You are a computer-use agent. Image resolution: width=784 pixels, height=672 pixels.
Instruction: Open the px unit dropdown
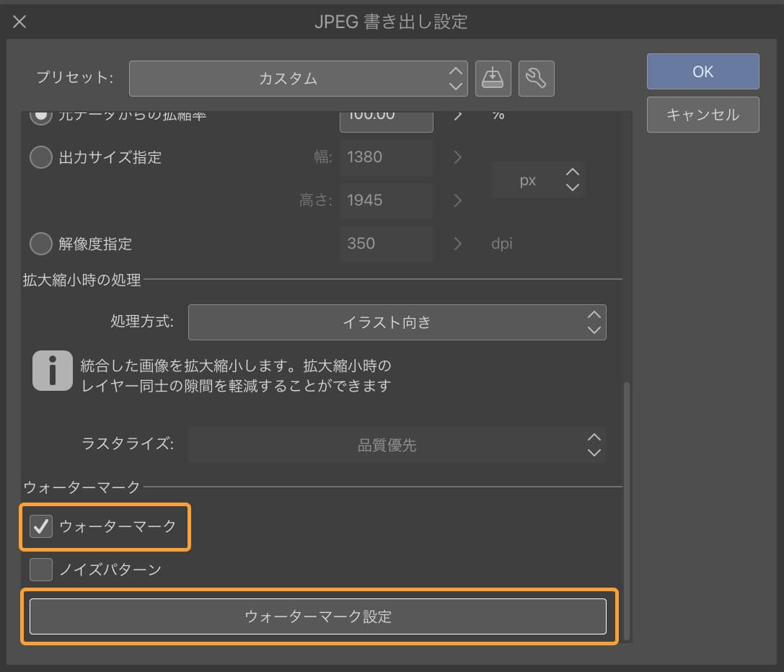(x=537, y=180)
